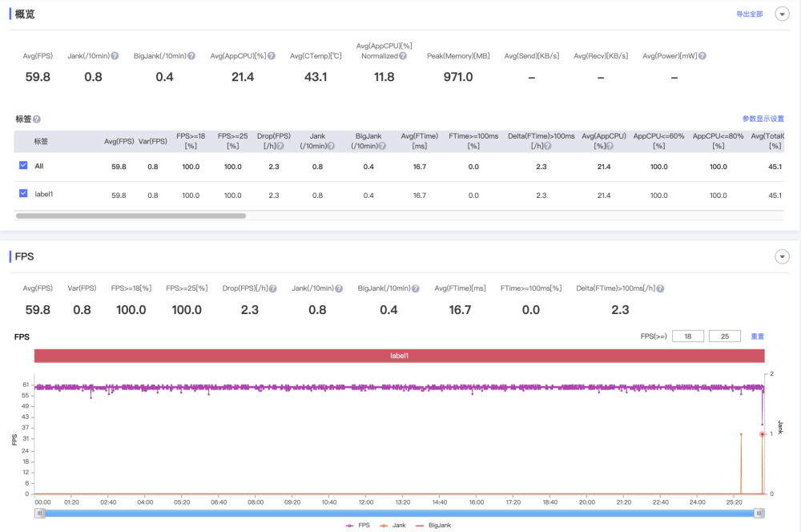Click the FPS threshold field showing 18
The height and width of the screenshot is (532, 801).
click(688, 337)
